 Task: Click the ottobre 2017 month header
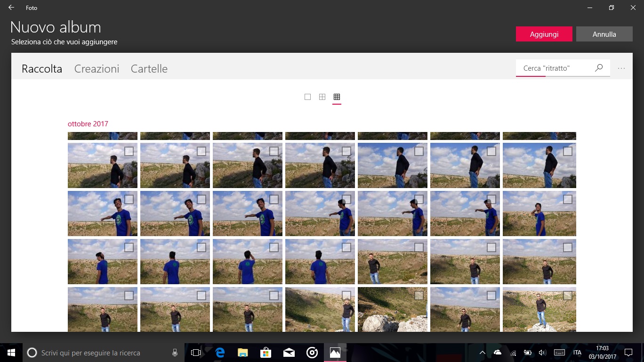click(88, 124)
